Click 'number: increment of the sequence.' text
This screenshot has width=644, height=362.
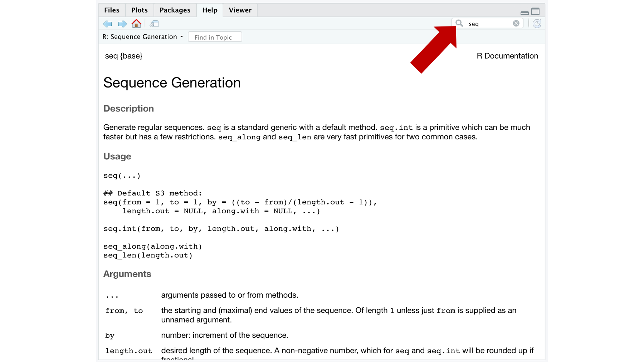[225, 335]
